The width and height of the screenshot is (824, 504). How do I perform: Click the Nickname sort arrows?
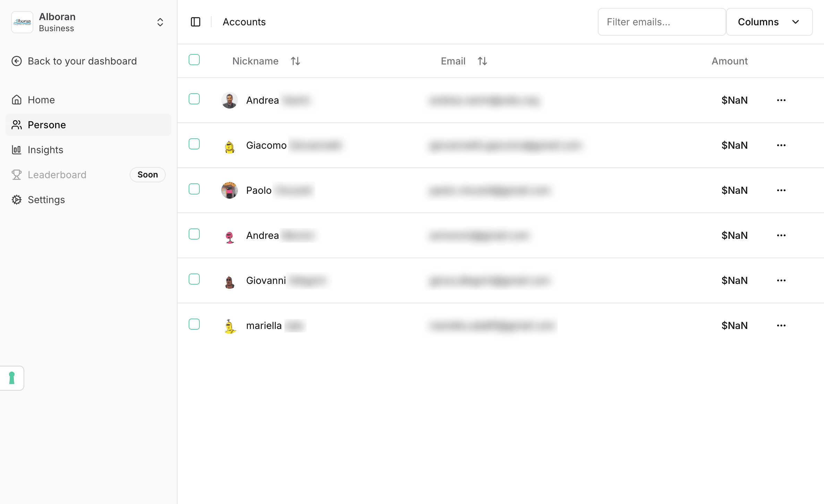click(295, 61)
